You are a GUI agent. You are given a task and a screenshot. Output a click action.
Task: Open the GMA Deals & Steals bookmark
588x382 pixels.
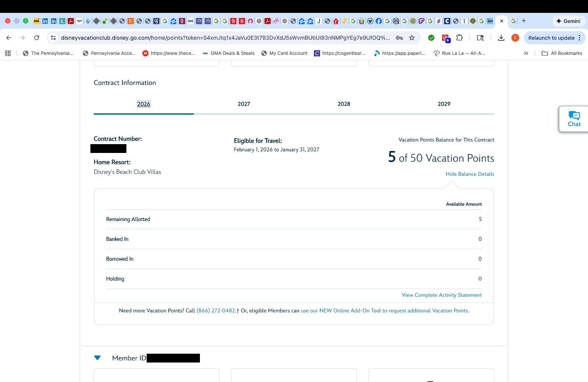point(229,53)
